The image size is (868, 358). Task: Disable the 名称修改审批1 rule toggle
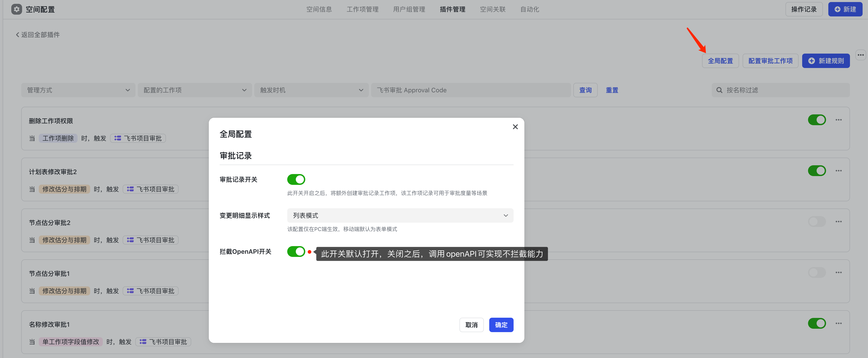pos(817,323)
